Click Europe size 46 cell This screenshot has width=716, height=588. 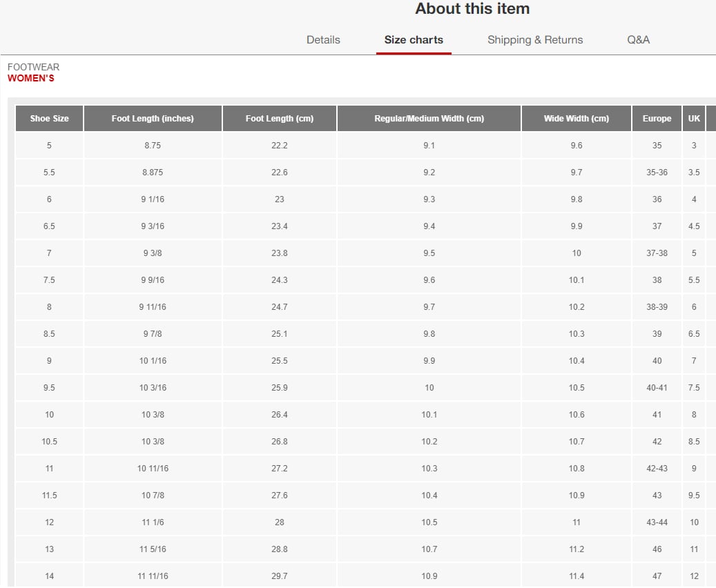point(657,549)
